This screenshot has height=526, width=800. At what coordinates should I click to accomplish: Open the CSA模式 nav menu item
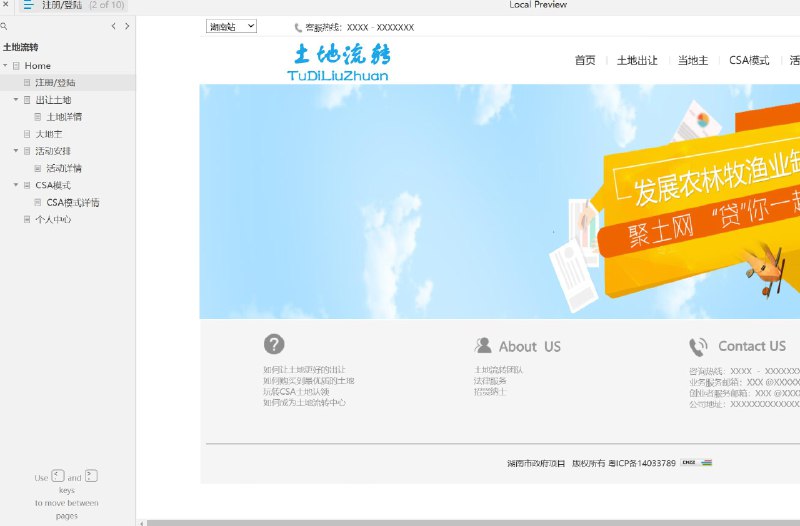(749, 60)
